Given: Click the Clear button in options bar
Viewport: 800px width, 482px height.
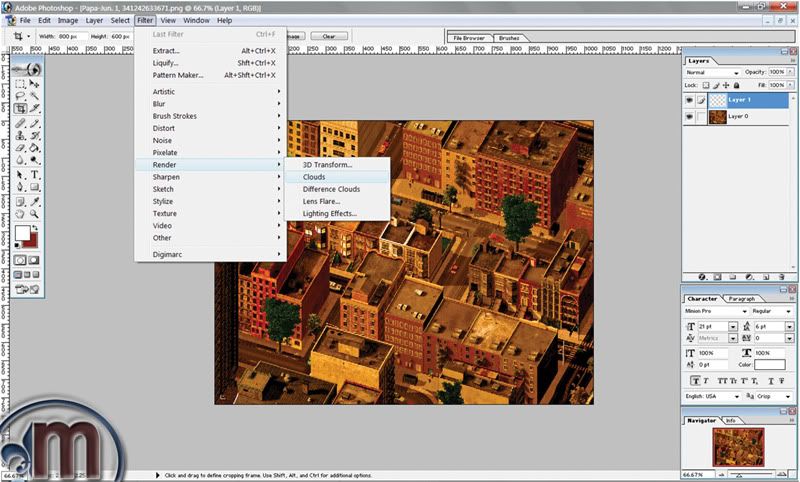Looking at the screenshot, I should pyautogui.click(x=329, y=36).
